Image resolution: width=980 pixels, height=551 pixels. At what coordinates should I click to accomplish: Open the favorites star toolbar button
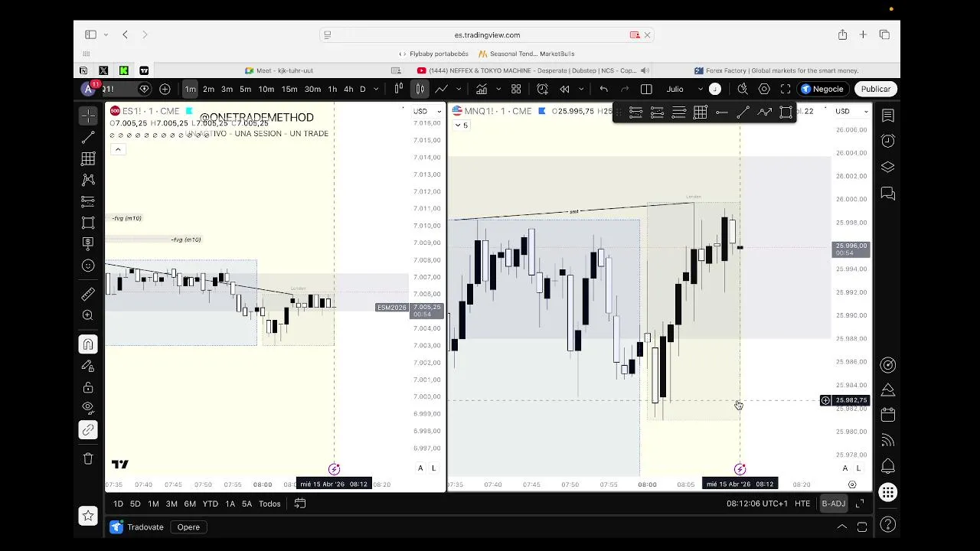88,516
